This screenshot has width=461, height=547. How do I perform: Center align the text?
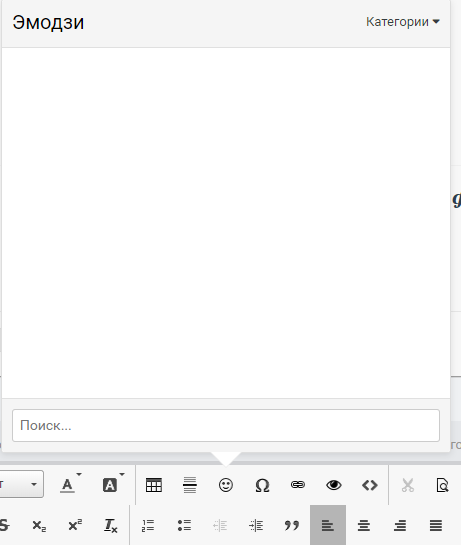(x=364, y=525)
